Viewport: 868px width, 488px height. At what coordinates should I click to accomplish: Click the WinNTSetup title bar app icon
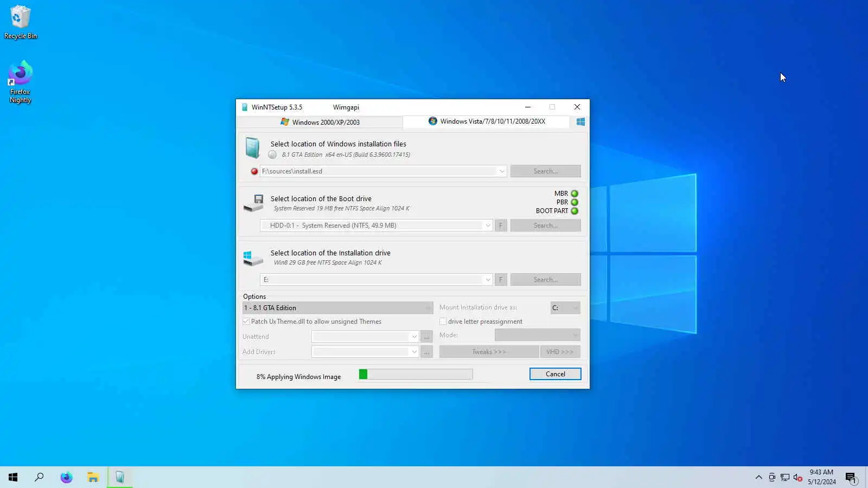(245, 107)
